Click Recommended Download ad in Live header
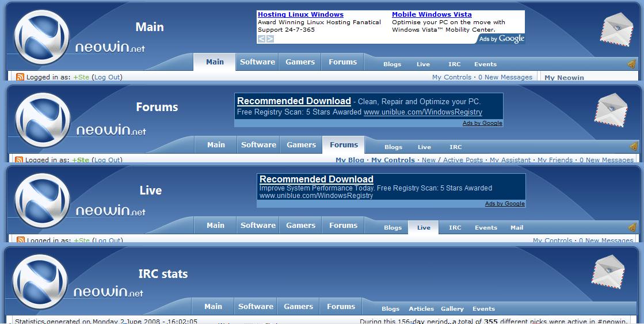 (x=317, y=179)
